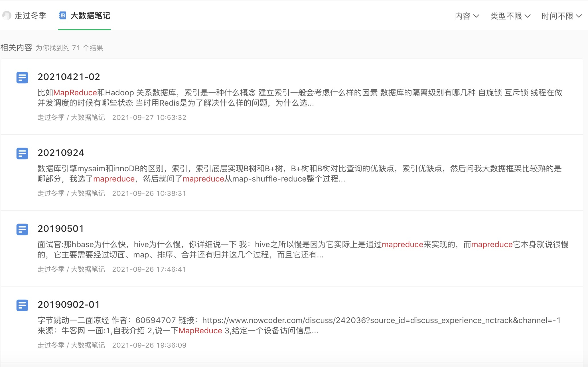
Task: Click document icon beside 20190501
Action: click(22, 229)
